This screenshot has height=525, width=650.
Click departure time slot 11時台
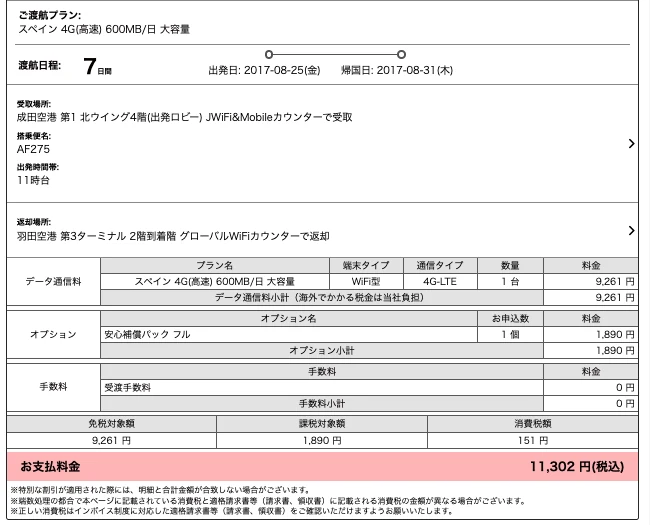point(33,180)
